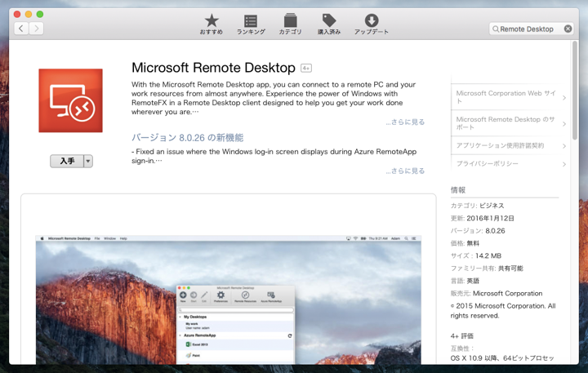Close the App Store window
Viewport: 588px width, 373px height.
(x=17, y=14)
